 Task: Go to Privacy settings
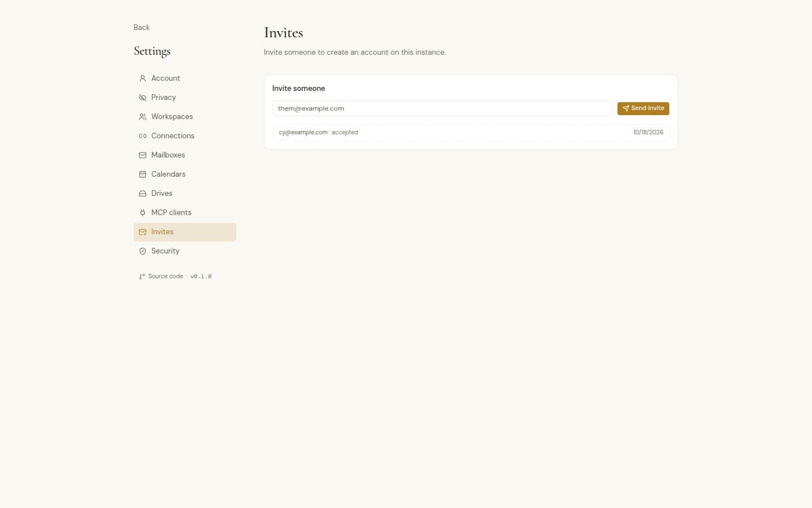[x=185, y=98]
